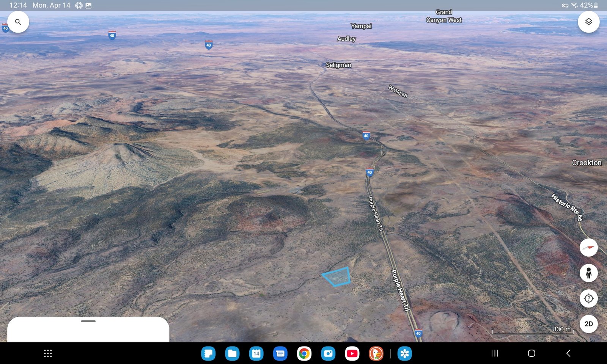Expand the bottom sheet drag handle
607x364 pixels.
pos(88,321)
